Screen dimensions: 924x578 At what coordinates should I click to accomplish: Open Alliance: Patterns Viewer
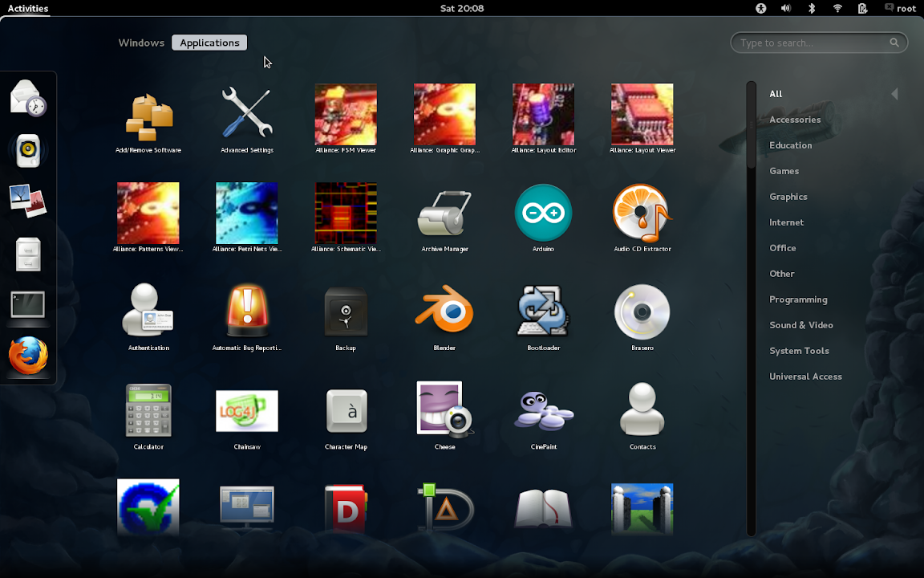pyautogui.click(x=148, y=217)
